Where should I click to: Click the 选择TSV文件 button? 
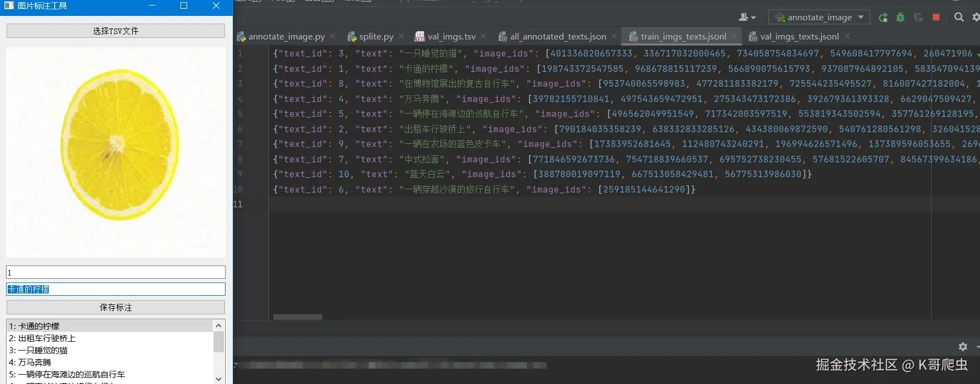point(116,31)
